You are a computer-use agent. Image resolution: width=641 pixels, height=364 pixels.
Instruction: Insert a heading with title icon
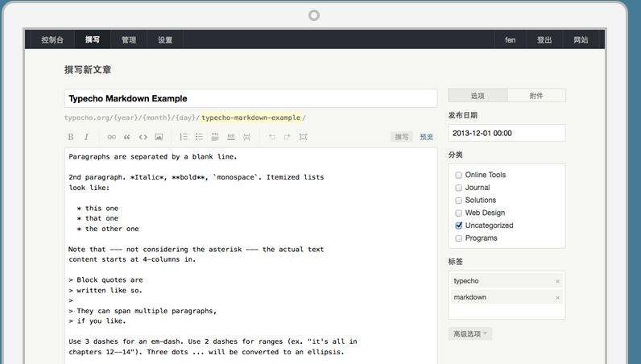click(215, 137)
